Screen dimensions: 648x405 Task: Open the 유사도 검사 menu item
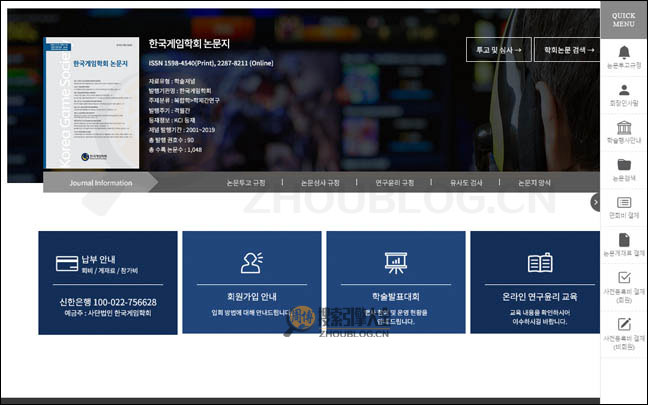point(466,183)
